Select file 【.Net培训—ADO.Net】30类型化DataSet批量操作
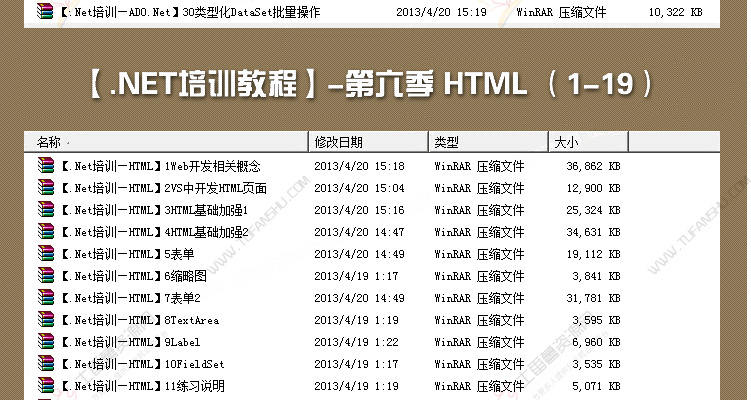751x400 pixels. 189,12
